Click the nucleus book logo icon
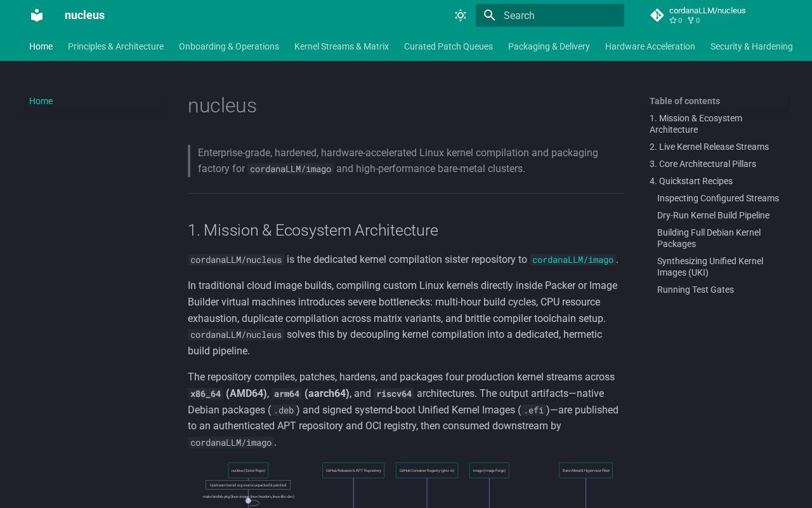This screenshot has height=508, width=812. coord(37,15)
